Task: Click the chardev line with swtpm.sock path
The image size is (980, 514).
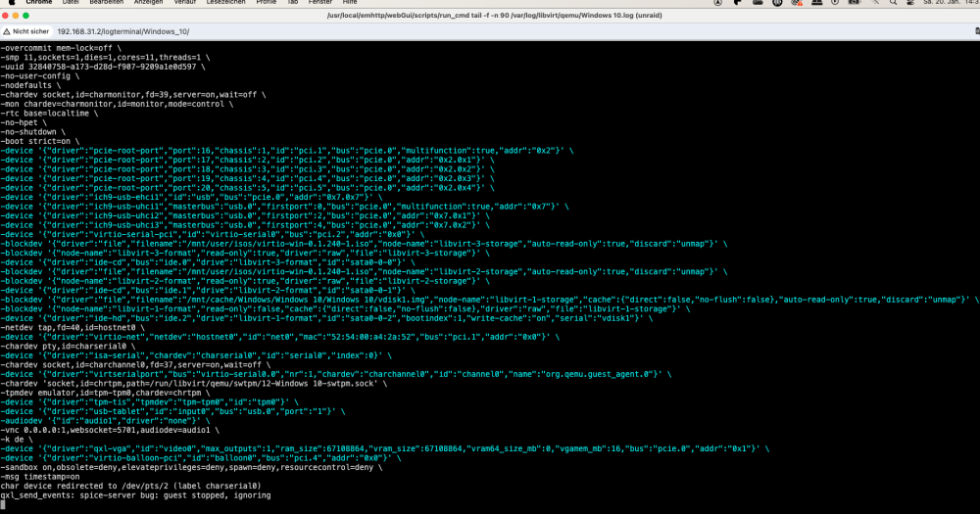Action: point(194,384)
